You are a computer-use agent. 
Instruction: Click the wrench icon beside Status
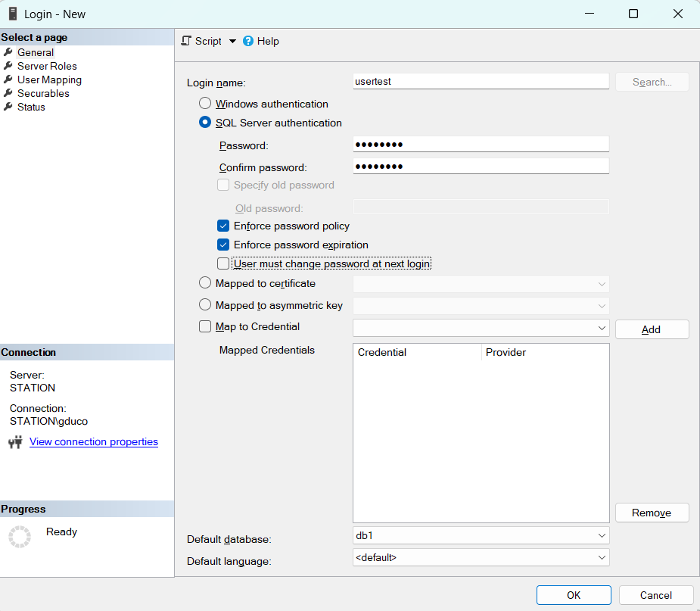pos(8,107)
